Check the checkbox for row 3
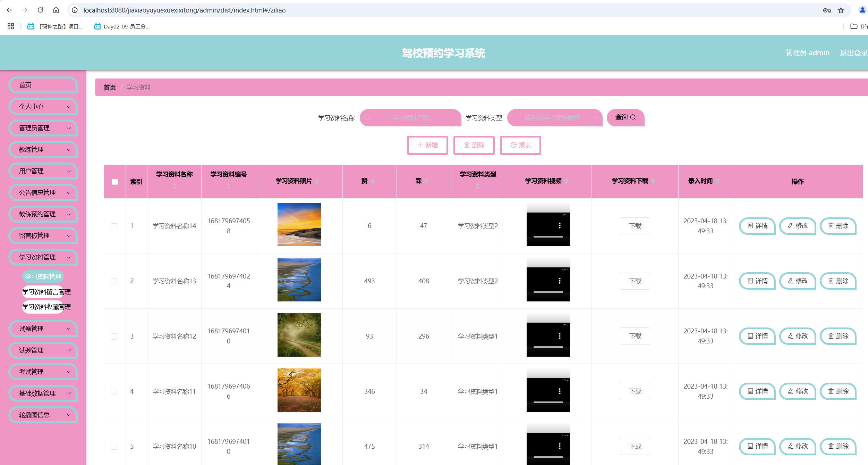Image resolution: width=868 pixels, height=465 pixels. [x=114, y=337]
